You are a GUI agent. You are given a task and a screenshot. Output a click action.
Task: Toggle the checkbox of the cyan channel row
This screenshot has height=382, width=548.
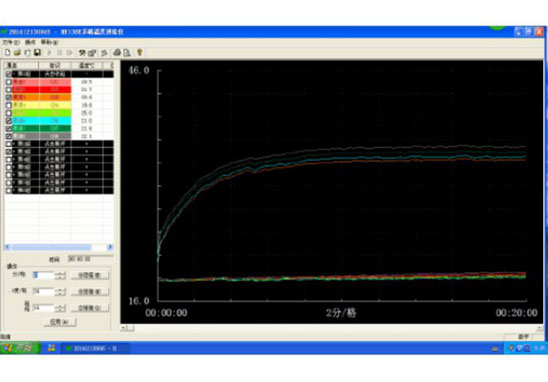[x=8, y=121]
